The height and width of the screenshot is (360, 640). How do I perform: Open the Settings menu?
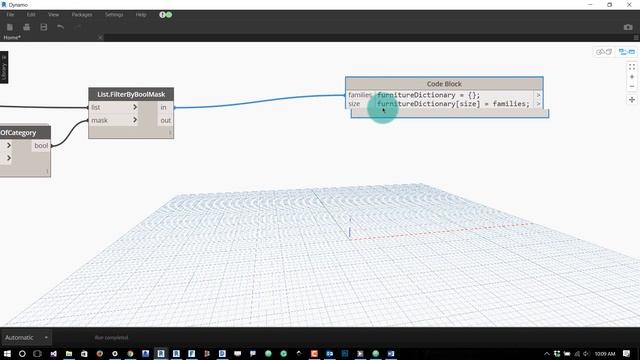pos(114,15)
